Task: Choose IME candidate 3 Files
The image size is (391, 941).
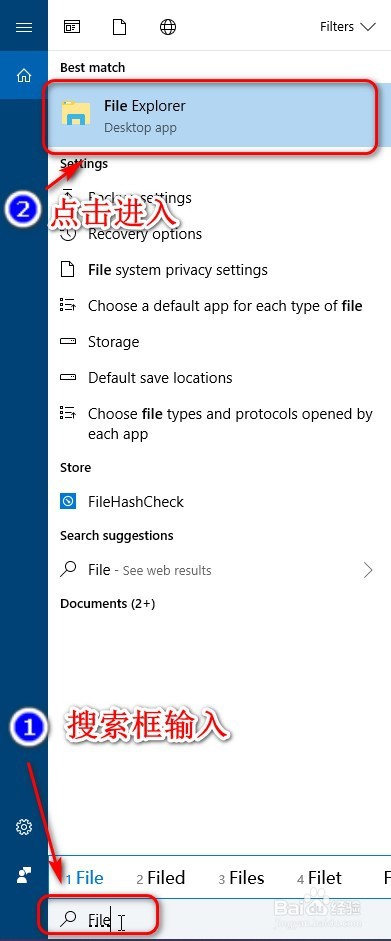Action: click(241, 878)
